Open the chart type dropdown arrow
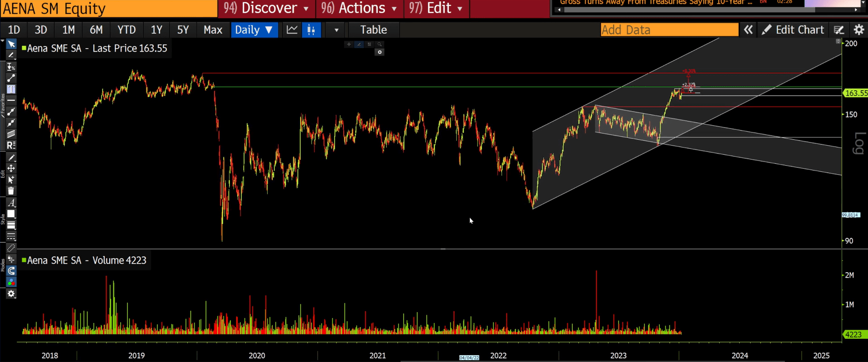 (x=336, y=30)
